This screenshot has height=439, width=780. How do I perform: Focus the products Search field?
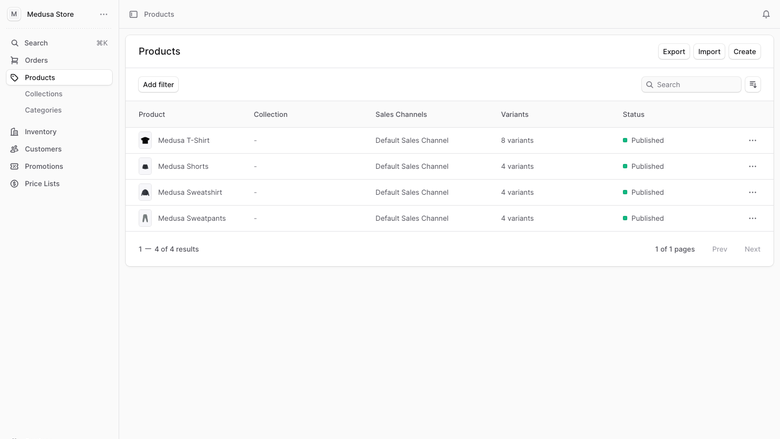pyautogui.click(x=691, y=85)
